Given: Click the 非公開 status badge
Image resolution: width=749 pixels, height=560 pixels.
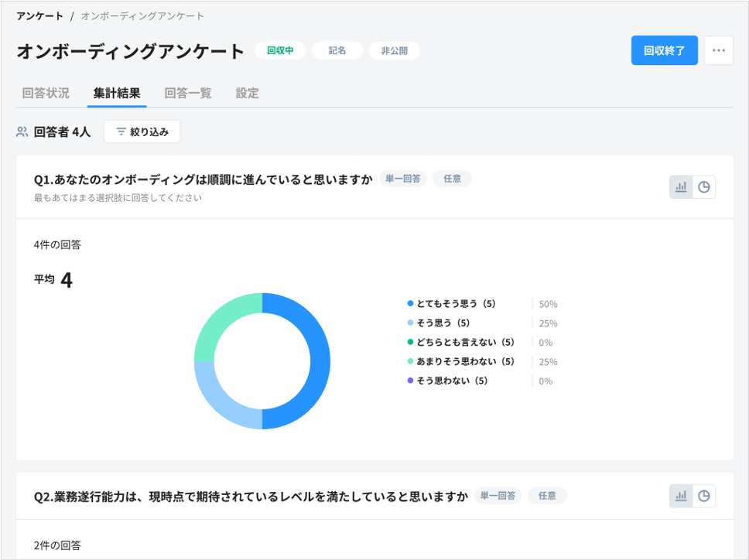Looking at the screenshot, I should [x=394, y=50].
